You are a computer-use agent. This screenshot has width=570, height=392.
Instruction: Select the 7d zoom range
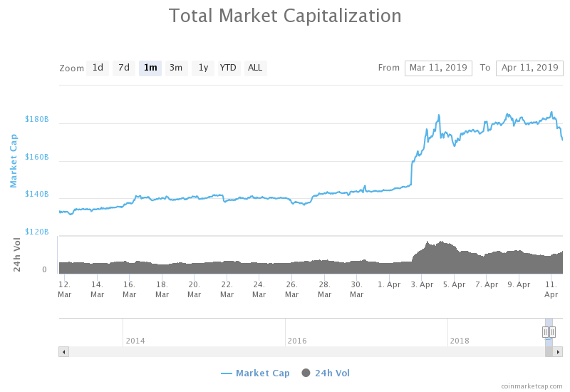tap(124, 68)
